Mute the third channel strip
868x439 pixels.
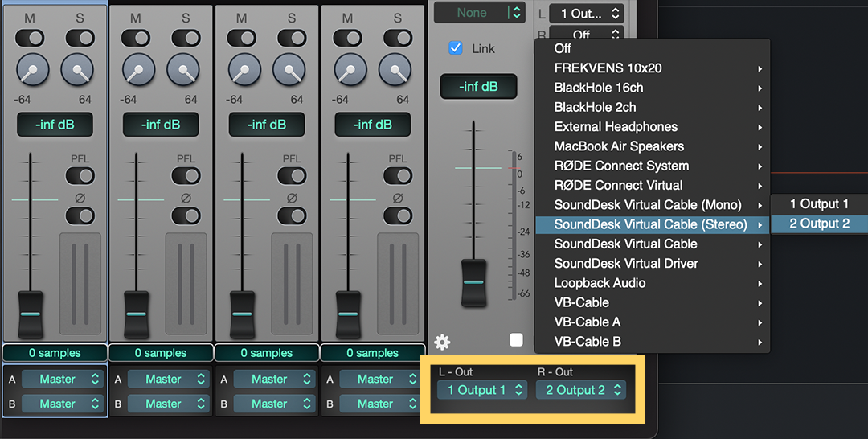click(x=242, y=39)
